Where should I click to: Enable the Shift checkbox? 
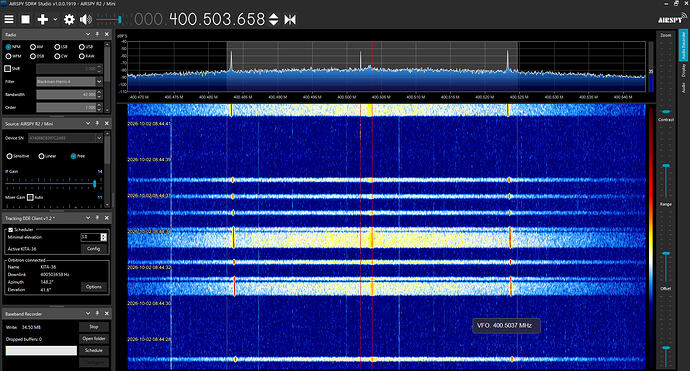(x=7, y=69)
